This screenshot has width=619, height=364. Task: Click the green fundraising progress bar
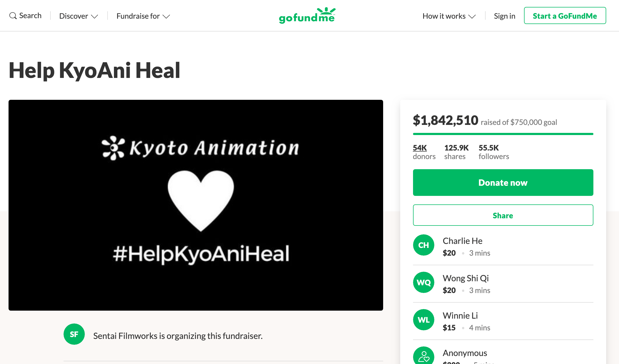click(503, 134)
